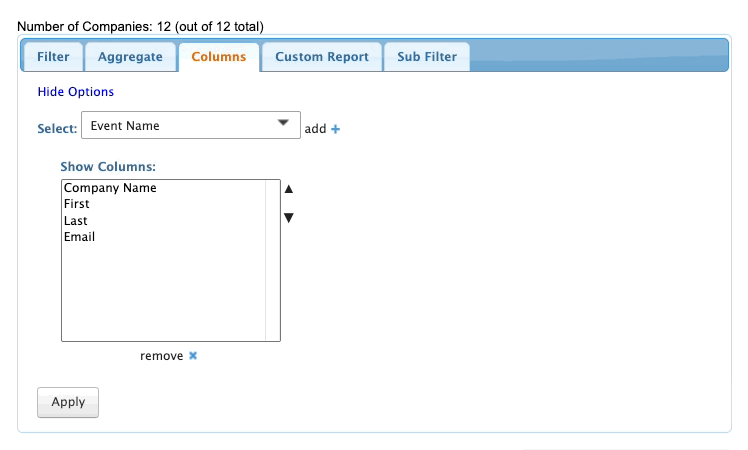Image resolution: width=748 pixels, height=450 pixels.
Task: Open the Event Name select dropdown
Action: tap(190, 126)
